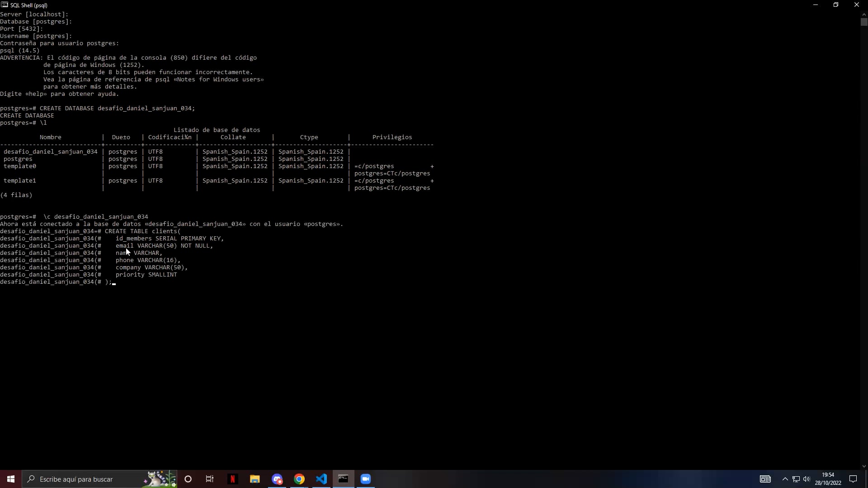Open the film-editor app on the taskbar
The width and height of the screenshot is (868, 488).
(210, 479)
